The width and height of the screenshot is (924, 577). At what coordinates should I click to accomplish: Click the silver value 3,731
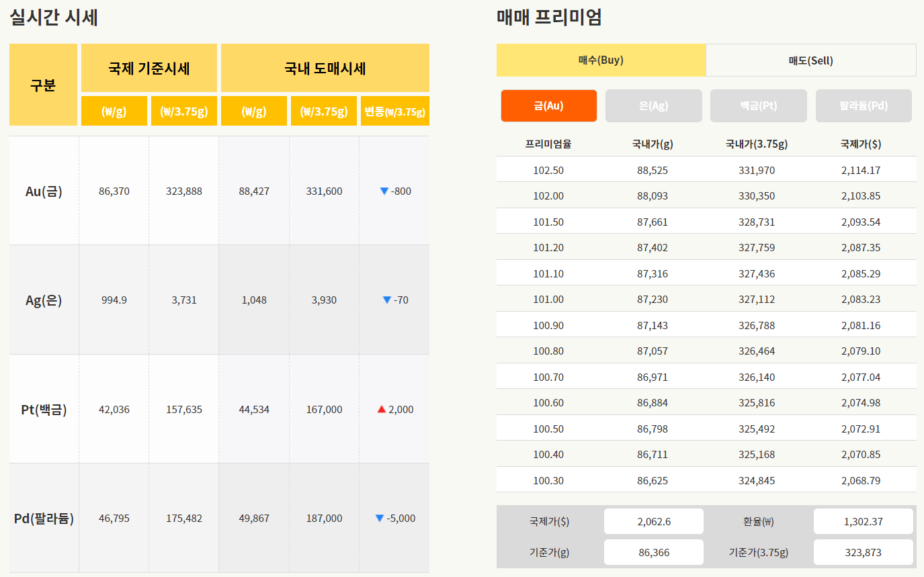click(x=184, y=300)
